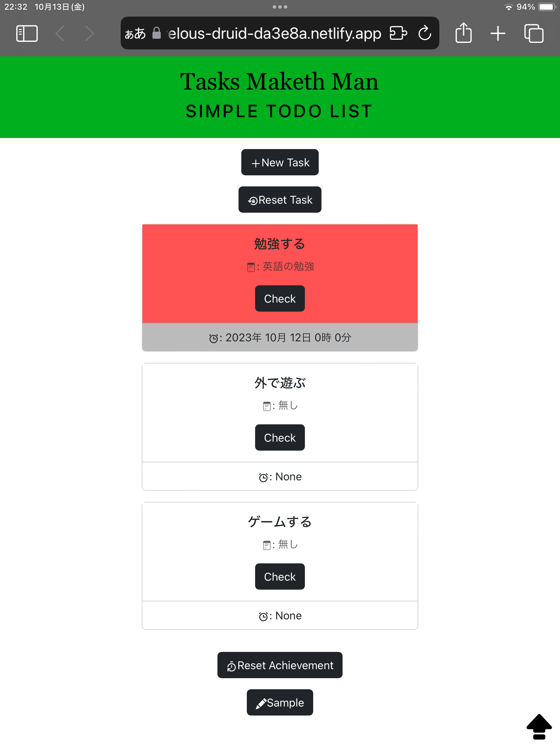Tap the address bar showing netlify.app
560x747 pixels.
(273, 33)
